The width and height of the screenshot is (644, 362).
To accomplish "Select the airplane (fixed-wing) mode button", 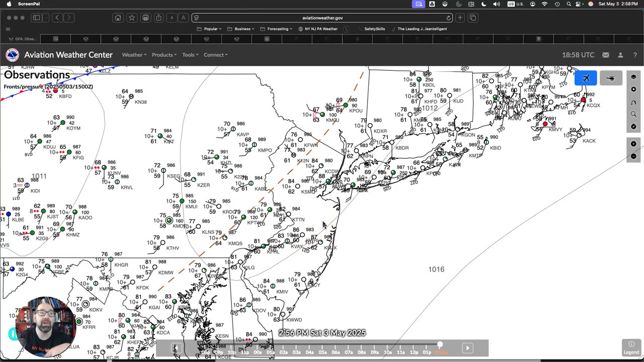I will [586, 78].
